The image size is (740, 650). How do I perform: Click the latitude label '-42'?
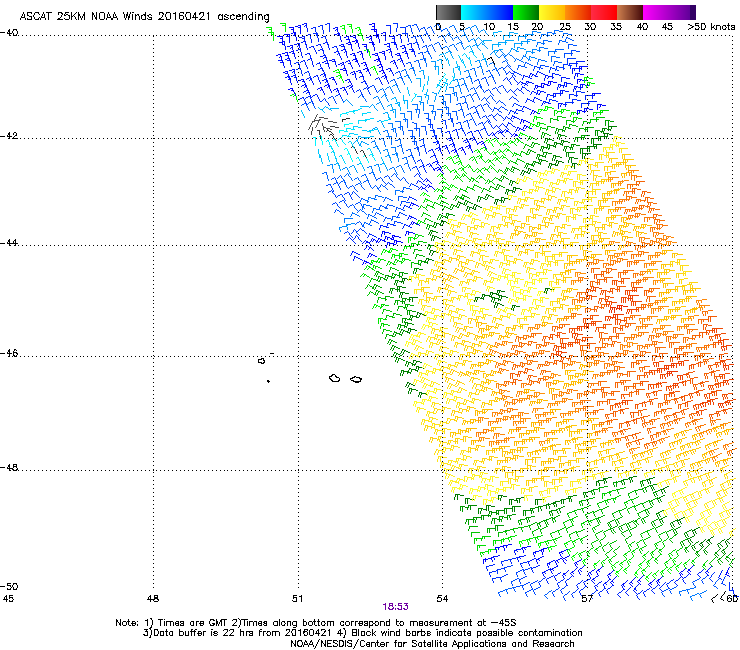[x=9, y=136]
